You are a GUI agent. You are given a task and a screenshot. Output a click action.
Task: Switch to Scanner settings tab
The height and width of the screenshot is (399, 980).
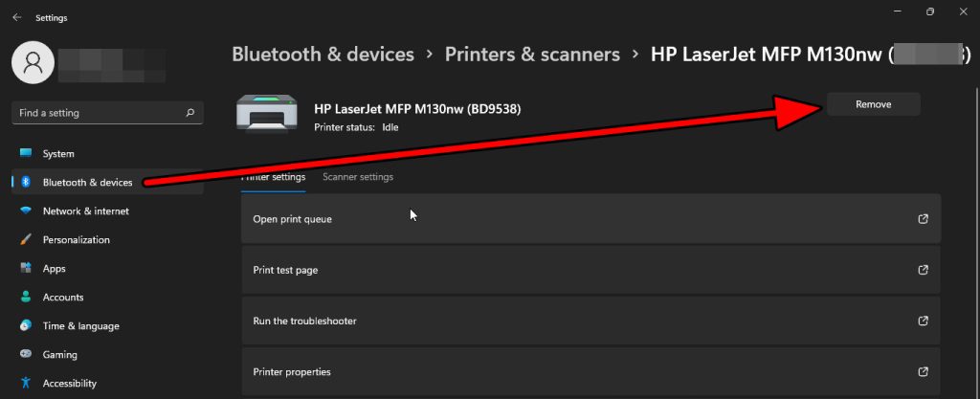pos(358,177)
